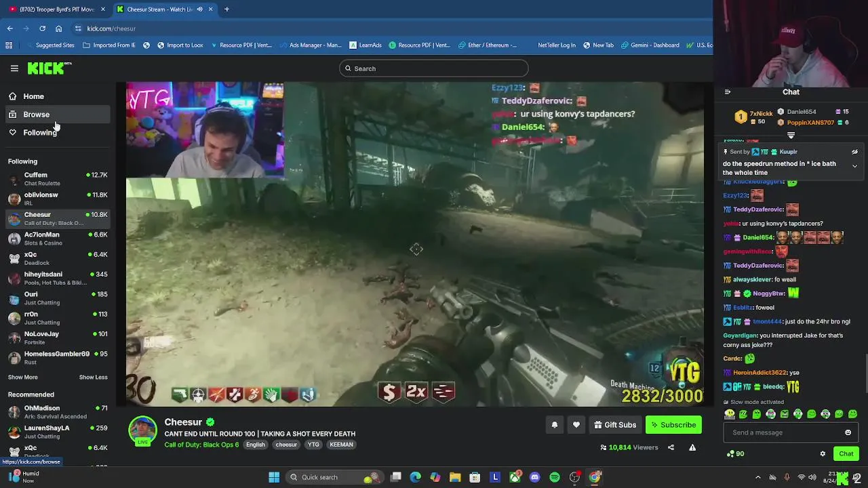
Task: Hide the pinned message with eye-slash icon
Action: tap(854, 152)
